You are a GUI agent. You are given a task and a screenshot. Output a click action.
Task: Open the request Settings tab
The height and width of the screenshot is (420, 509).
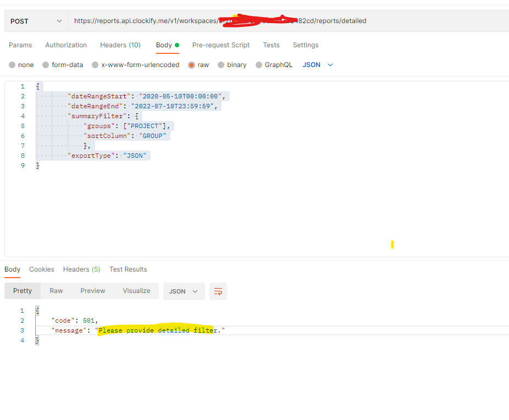305,45
